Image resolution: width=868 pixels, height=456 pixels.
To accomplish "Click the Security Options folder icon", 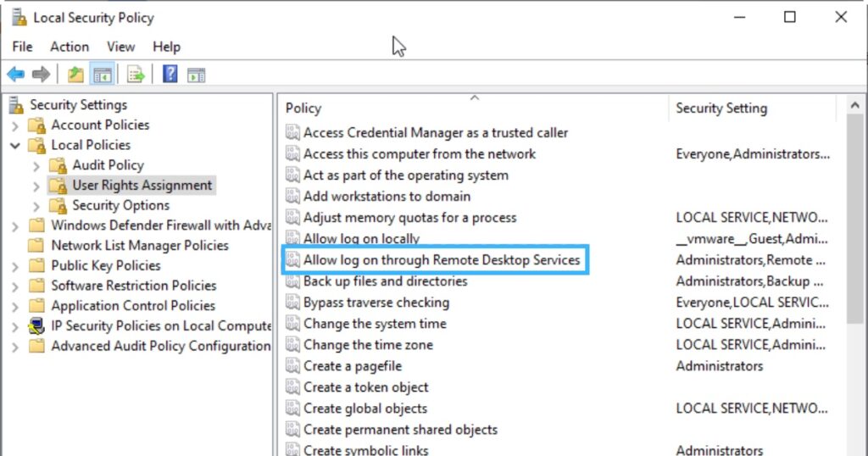I will [x=58, y=206].
